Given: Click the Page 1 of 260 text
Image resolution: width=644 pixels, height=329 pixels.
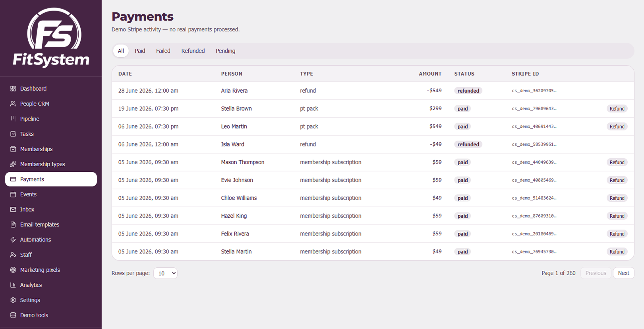Looking at the screenshot, I should click(x=558, y=273).
